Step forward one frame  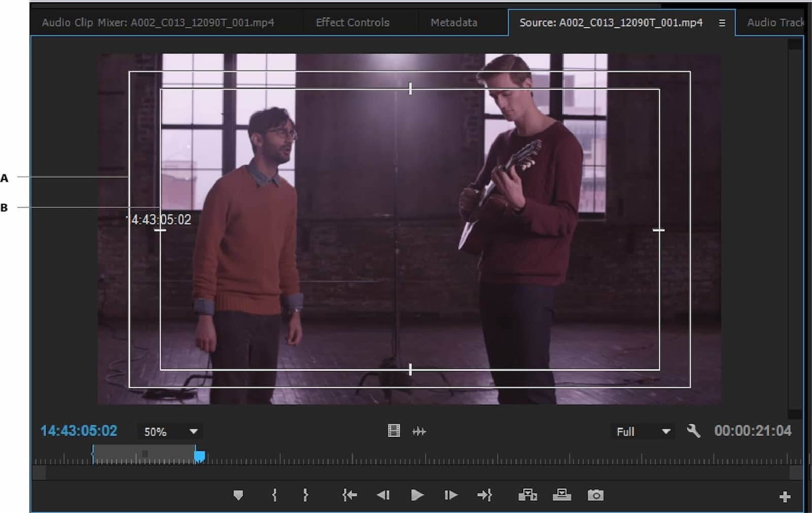pyautogui.click(x=451, y=495)
